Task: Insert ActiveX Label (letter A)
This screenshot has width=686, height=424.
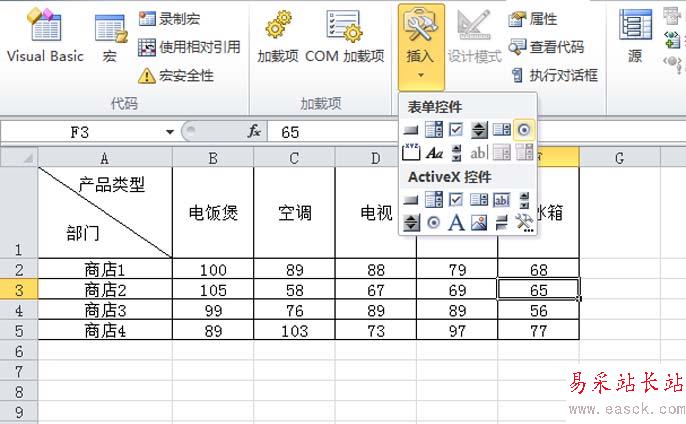Action: point(456,223)
